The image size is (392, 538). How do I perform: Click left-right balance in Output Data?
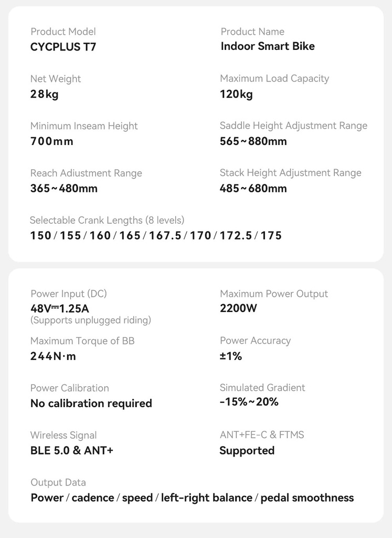tap(207, 498)
